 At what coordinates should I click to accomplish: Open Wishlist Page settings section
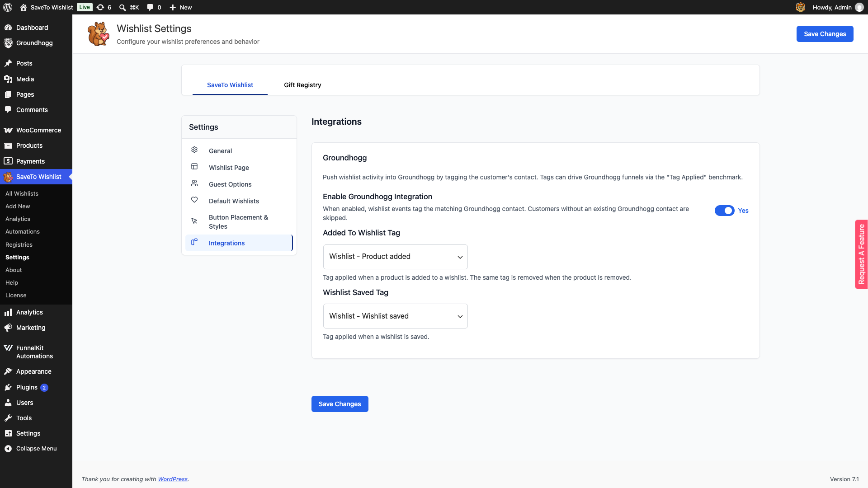[x=239, y=168]
